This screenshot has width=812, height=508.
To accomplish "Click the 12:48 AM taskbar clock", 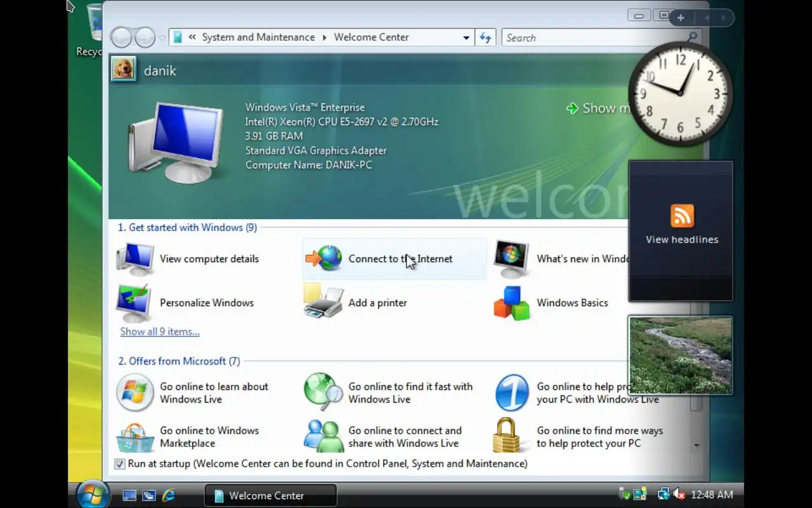I will 712,495.
